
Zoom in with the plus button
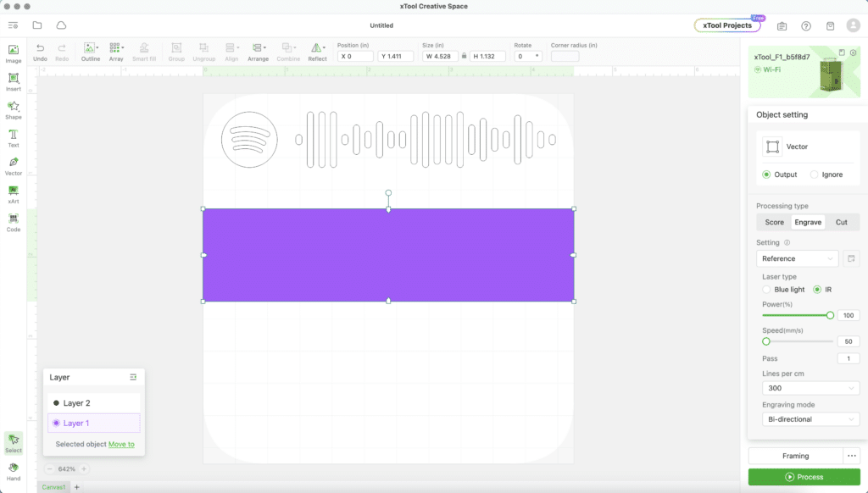pos(84,468)
